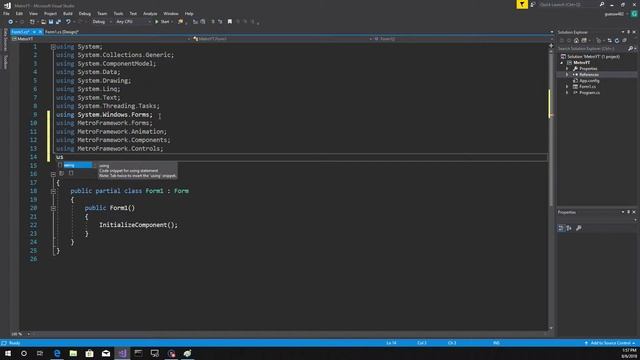This screenshot has width=640, height=360.
Task: Click Add to Source Control in status bar
Action: [609, 343]
